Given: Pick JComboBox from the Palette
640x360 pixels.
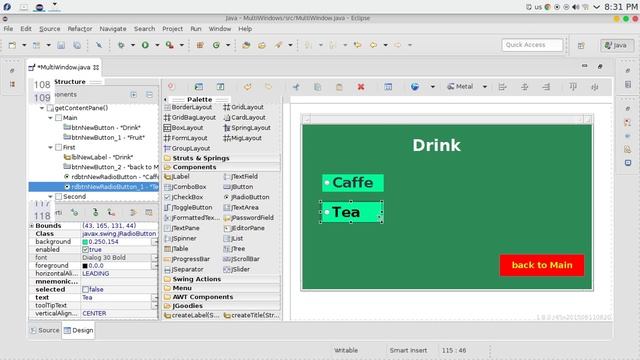Looking at the screenshot, I should point(185,187).
